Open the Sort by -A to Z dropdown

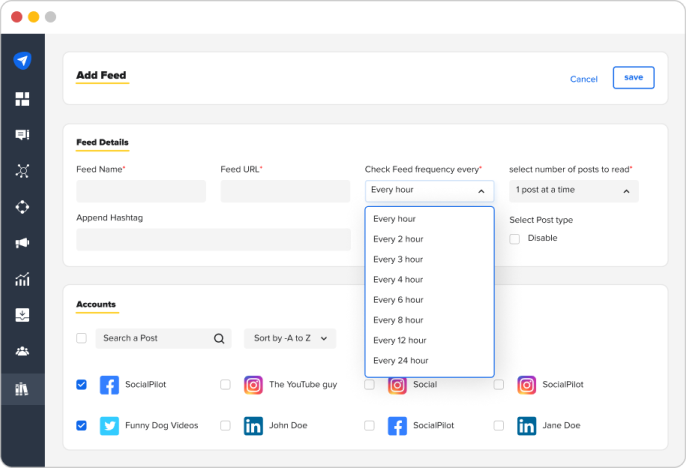point(290,339)
